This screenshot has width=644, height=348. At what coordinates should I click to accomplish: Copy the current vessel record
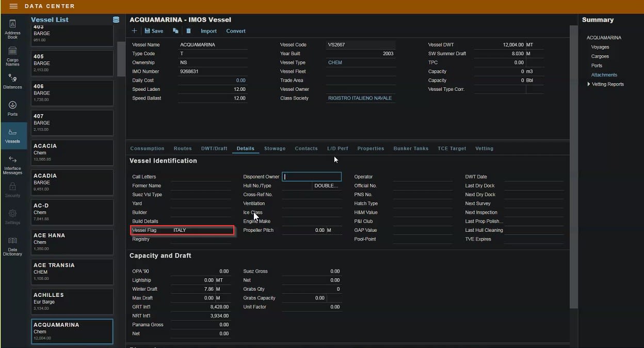pos(175,31)
